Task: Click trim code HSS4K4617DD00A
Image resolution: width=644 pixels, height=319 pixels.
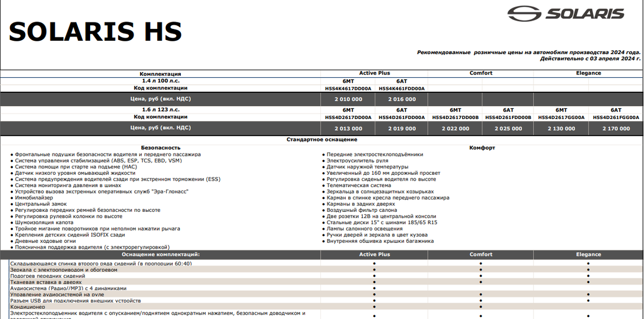Action: coord(348,88)
